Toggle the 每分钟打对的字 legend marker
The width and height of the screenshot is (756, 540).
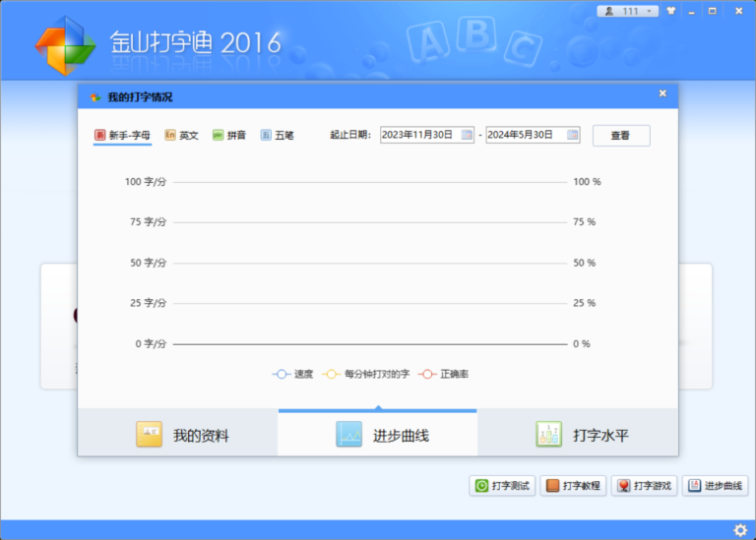pos(331,374)
